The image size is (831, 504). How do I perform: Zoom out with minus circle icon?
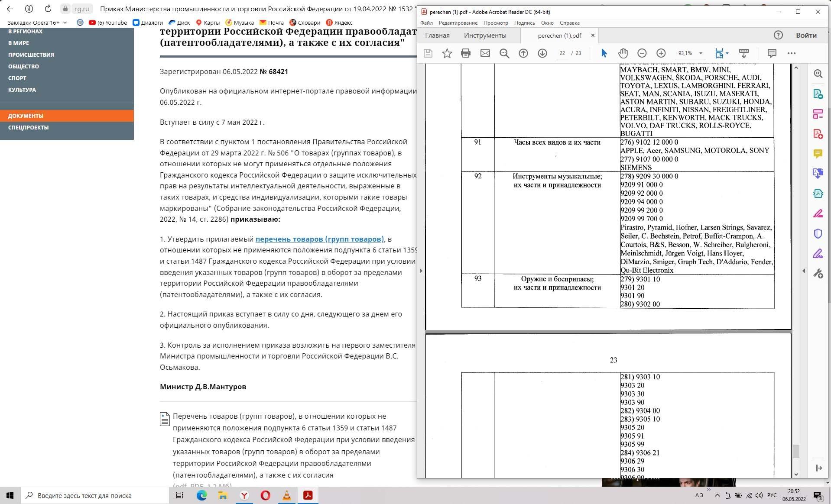[x=642, y=53]
